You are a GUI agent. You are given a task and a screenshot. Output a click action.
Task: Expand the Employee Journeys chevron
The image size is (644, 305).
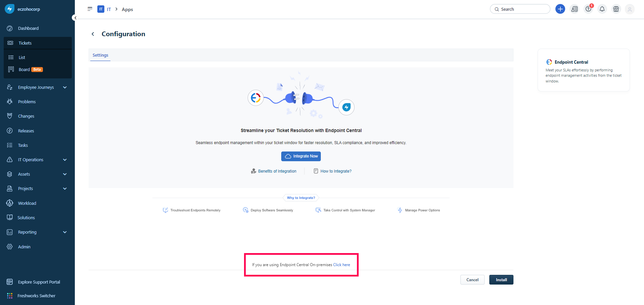tap(65, 87)
